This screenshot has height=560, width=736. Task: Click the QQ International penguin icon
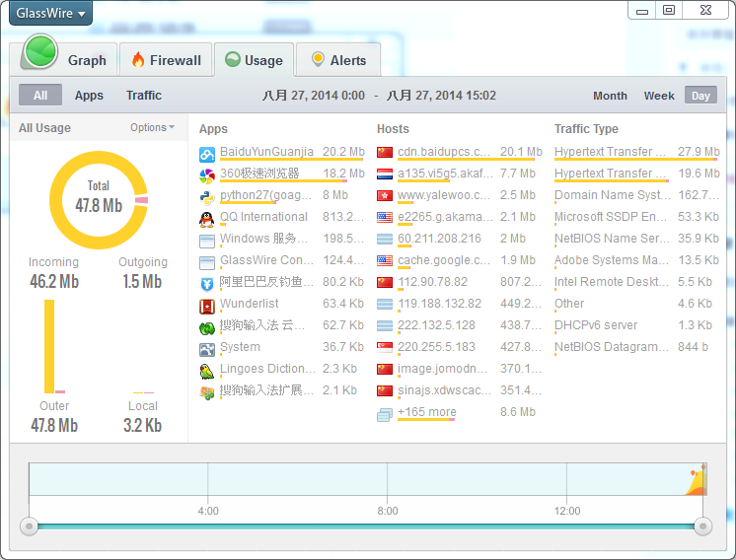(x=207, y=219)
